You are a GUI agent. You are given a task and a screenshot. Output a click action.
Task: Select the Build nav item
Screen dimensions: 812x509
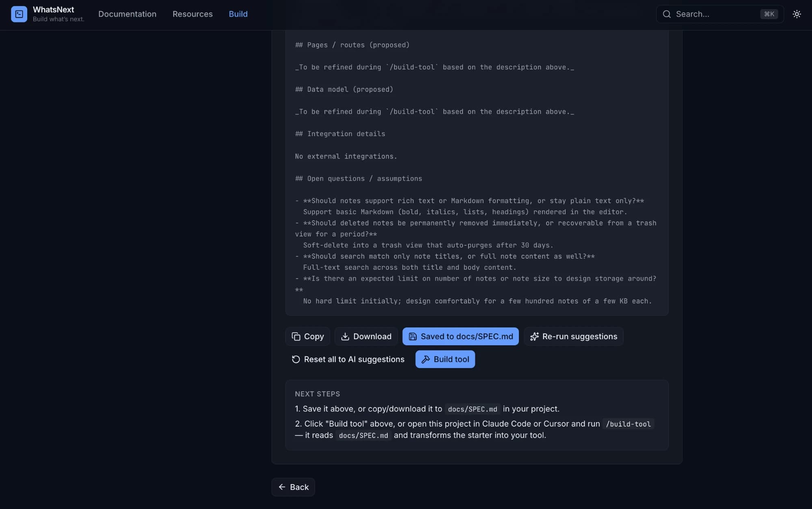pos(238,14)
